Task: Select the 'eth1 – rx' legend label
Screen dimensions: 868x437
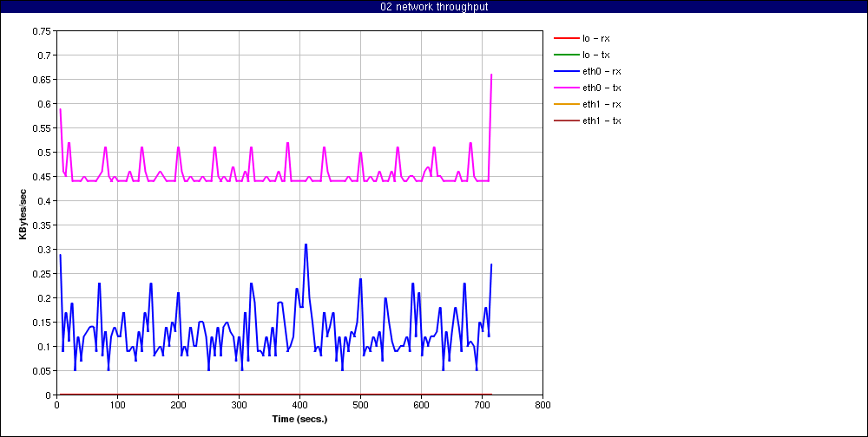Action: (x=602, y=104)
